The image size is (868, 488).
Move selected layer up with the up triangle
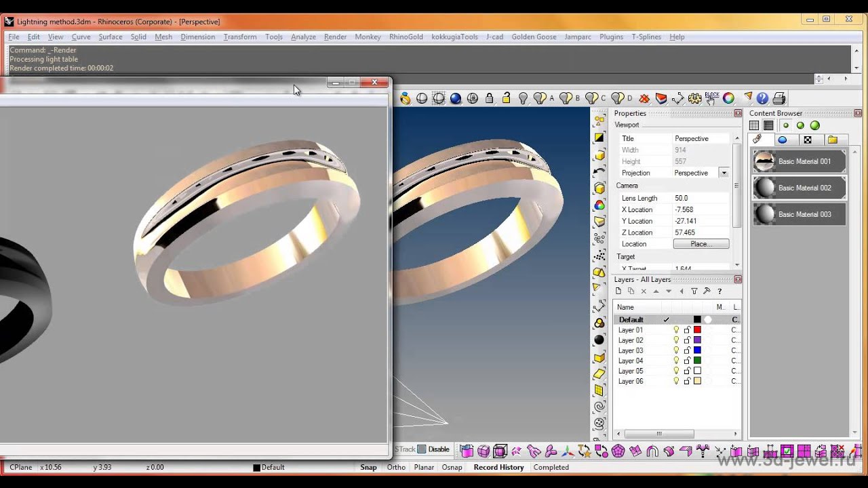[656, 291]
